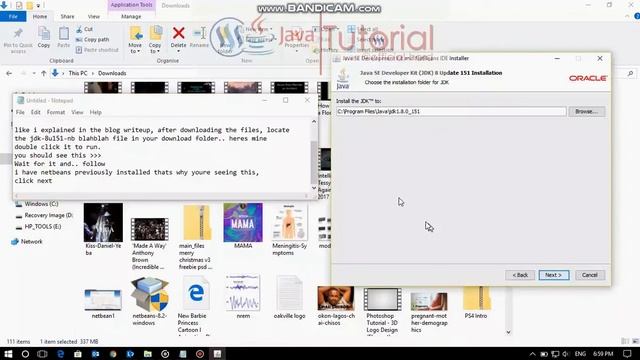
Task: Show hidden system tray icons
Action: tap(533, 354)
